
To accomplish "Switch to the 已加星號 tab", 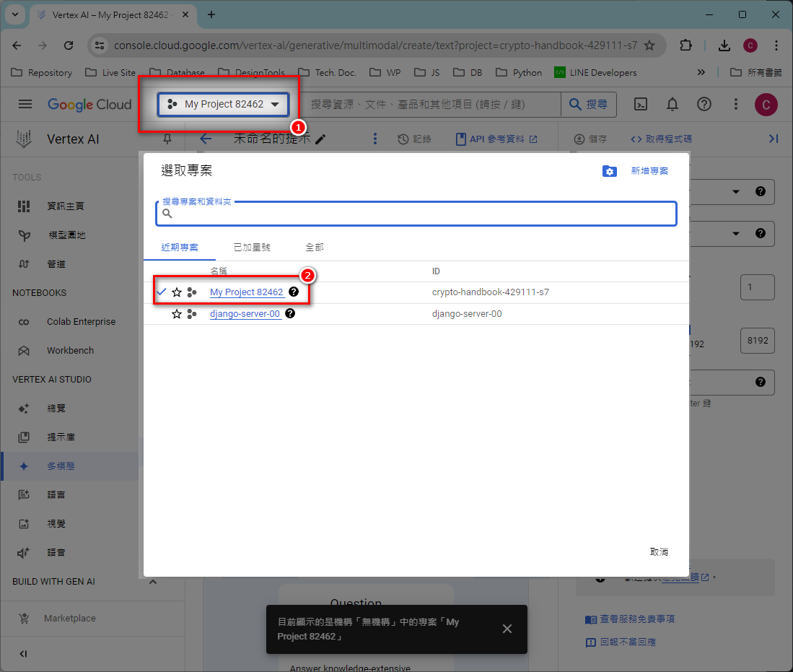I will (252, 248).
